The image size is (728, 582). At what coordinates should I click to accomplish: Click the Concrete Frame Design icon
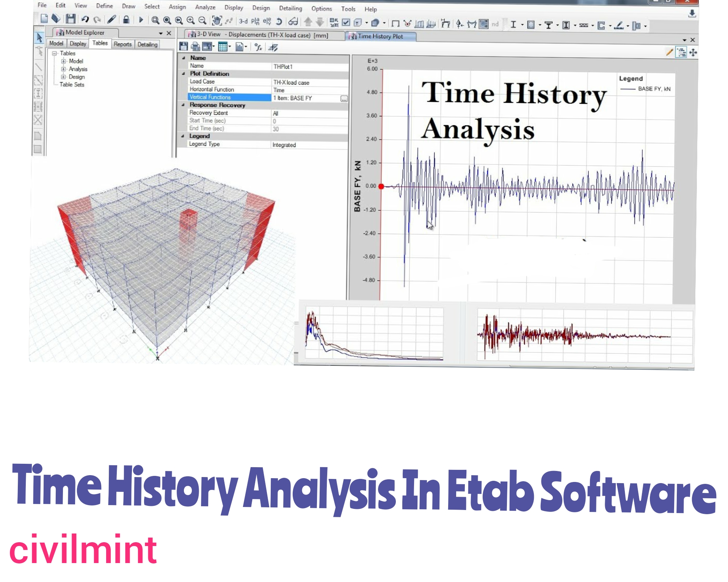coord(531,25)
